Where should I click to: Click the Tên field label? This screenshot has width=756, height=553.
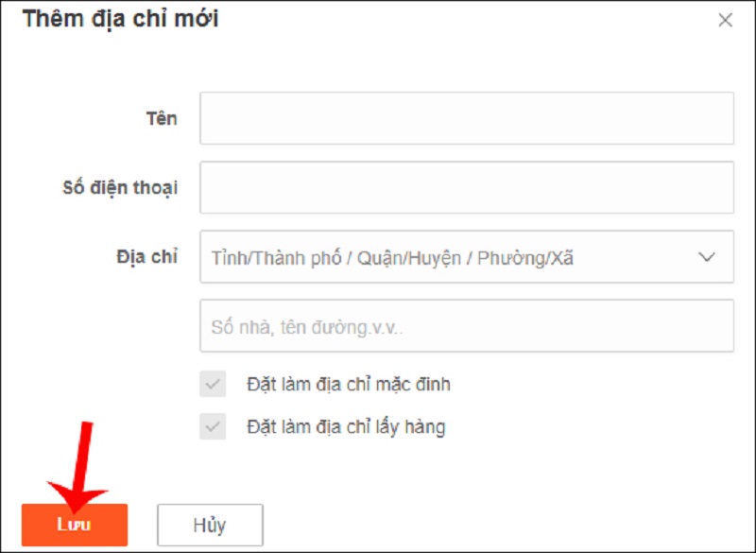(162, 118)
